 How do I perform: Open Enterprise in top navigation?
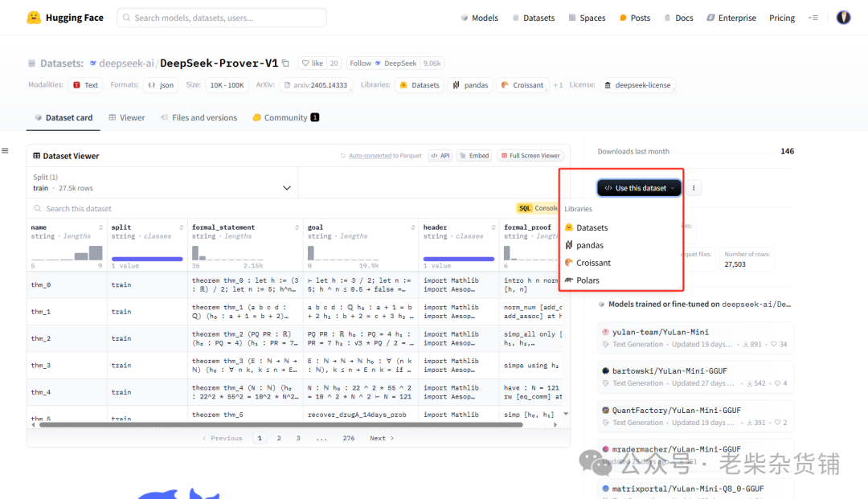tap(731, 18)
